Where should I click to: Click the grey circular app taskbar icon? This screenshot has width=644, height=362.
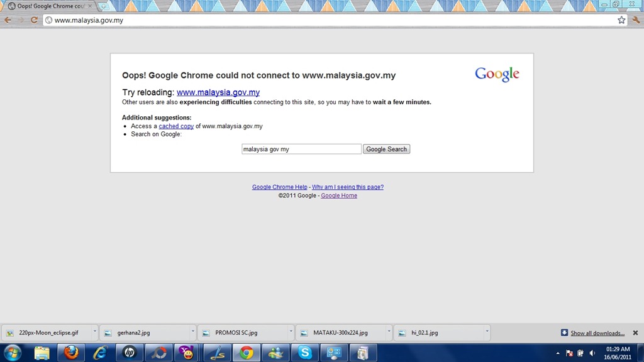158,353
